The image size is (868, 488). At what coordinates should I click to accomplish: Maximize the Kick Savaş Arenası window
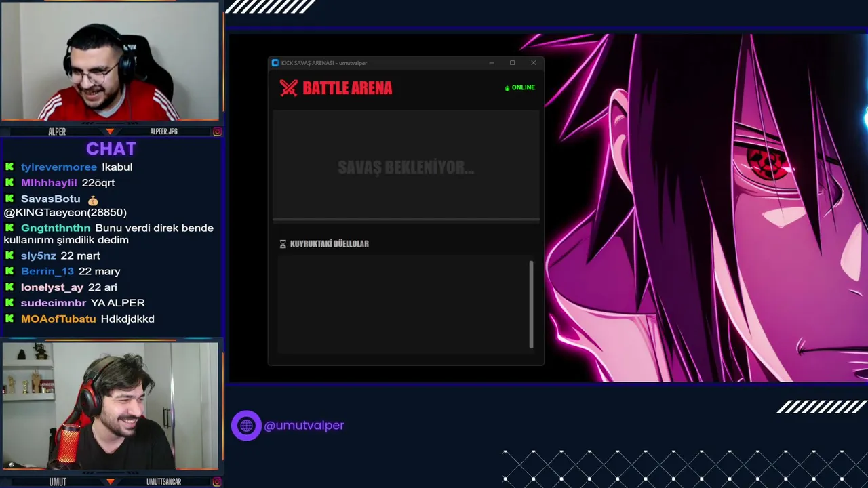[513, 63]
